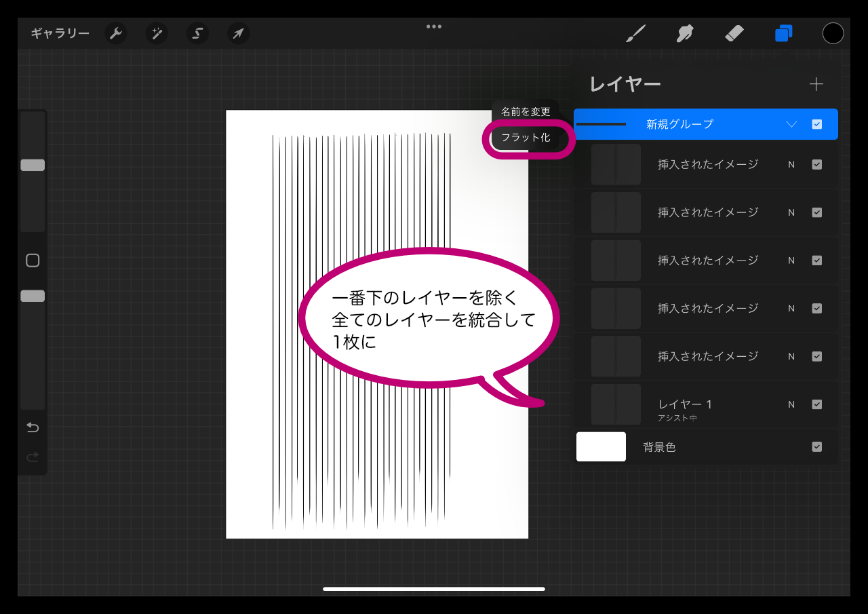Select the Smudge finger tool
The height and width of the screenshot is (614, 868).
[685, 33]
